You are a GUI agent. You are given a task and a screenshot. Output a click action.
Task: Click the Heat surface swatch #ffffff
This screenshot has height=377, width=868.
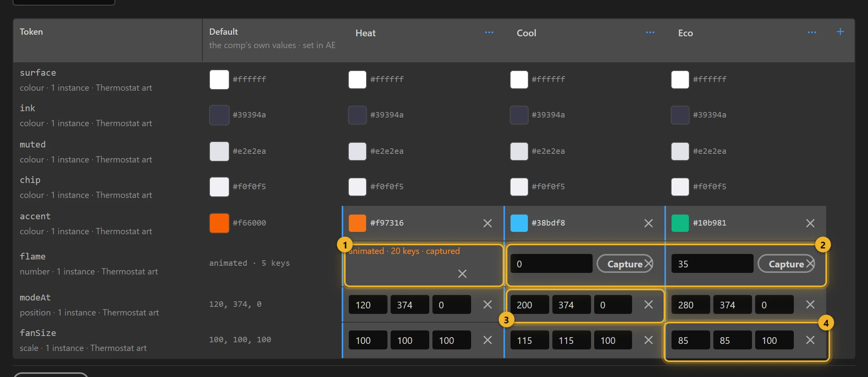click(x=357, y=80)
